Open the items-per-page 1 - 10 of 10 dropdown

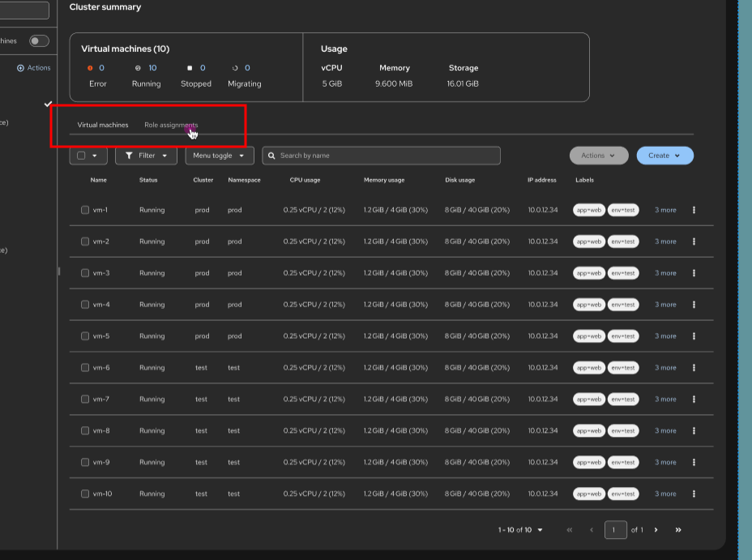(x=520, y=530)
